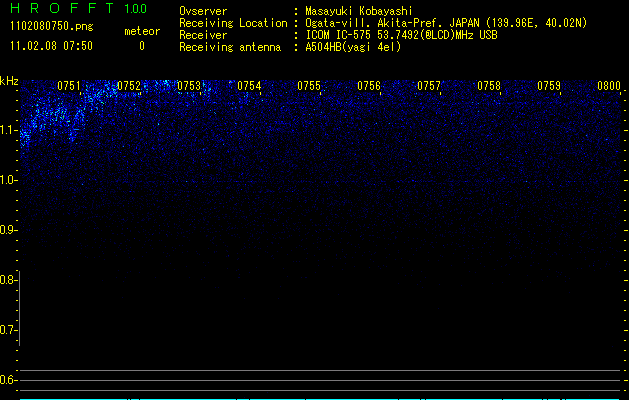Click the 0759 time marker
This screenshot has width=629, height=400.
[x=549, y=86]
